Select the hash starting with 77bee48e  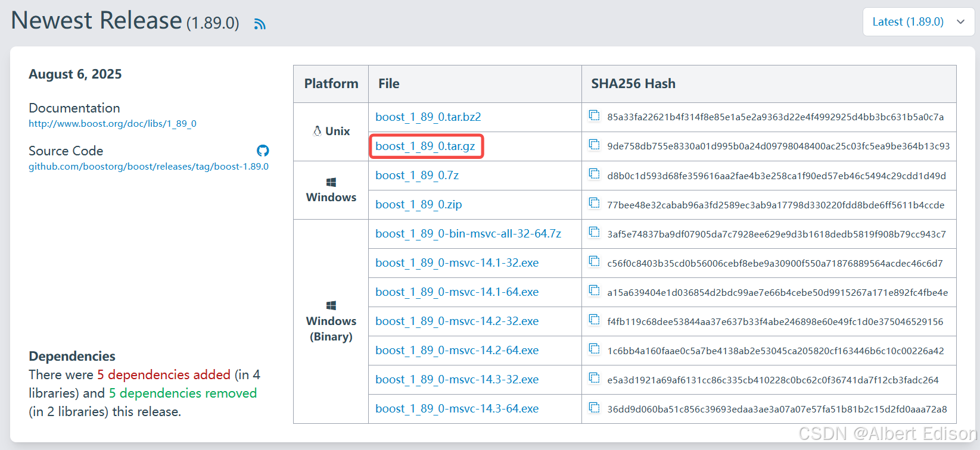pyautogui.click(x=776, y=205)
